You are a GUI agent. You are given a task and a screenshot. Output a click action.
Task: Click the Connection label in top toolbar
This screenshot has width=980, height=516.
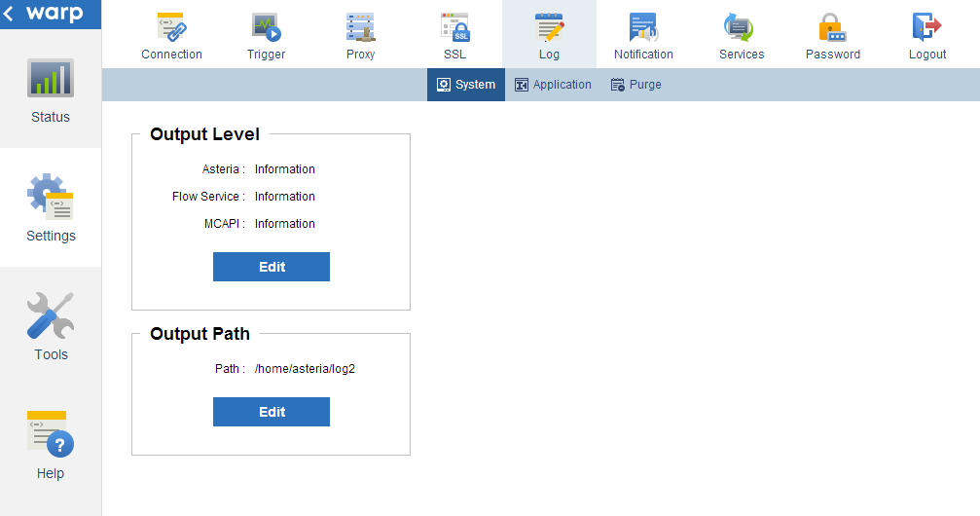[172, 55]
